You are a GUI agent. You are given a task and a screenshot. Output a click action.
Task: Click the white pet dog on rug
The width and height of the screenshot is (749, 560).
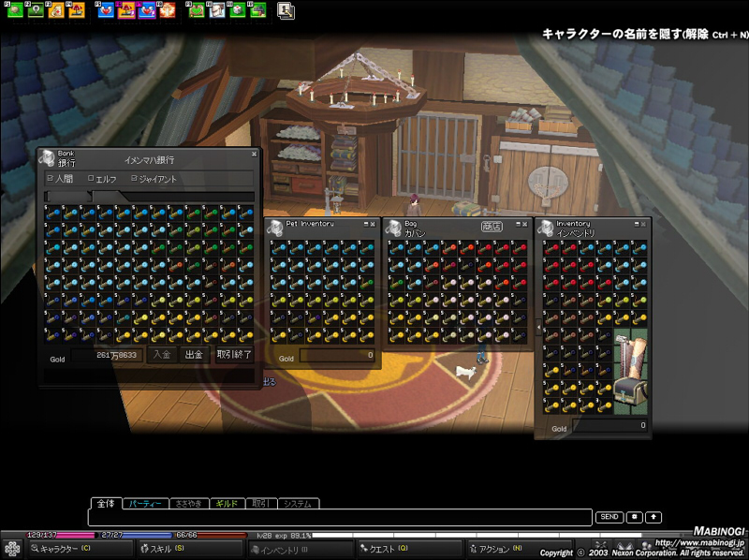(465, 372)
